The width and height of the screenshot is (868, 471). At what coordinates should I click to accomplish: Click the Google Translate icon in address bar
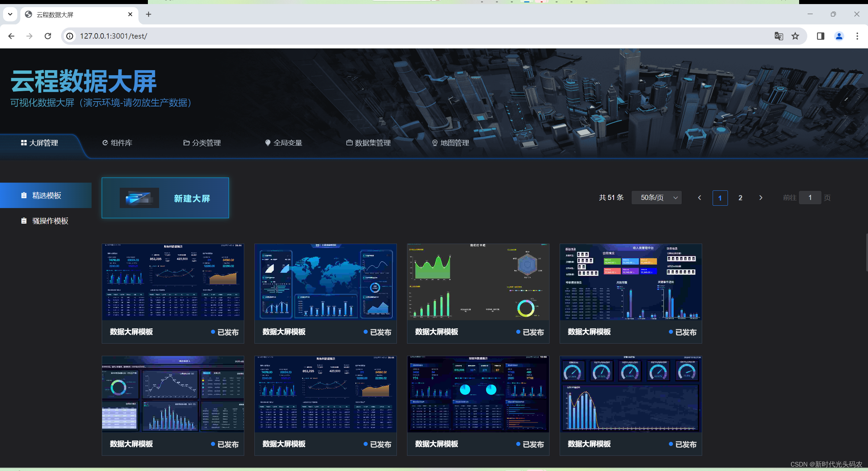(x=779, y=36)
